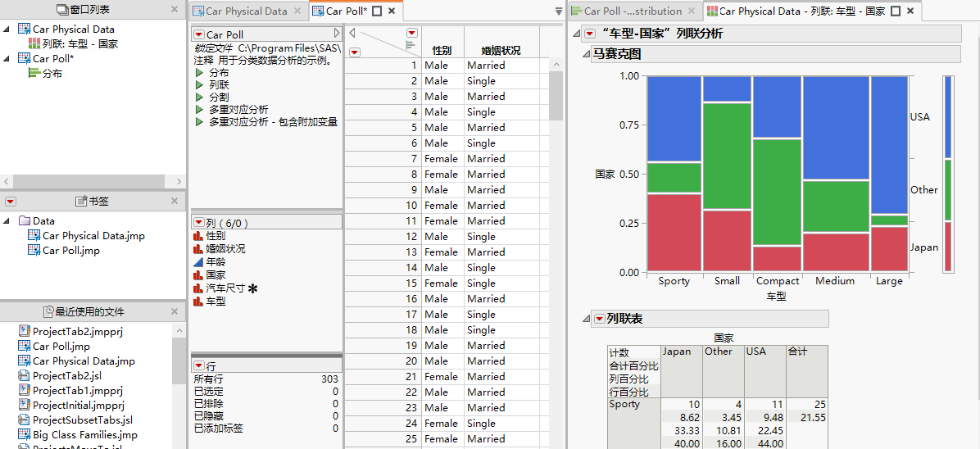The image size is (980, 449).
Task: Collapse data table side panels with left arrow
Action: click(352, 33)
